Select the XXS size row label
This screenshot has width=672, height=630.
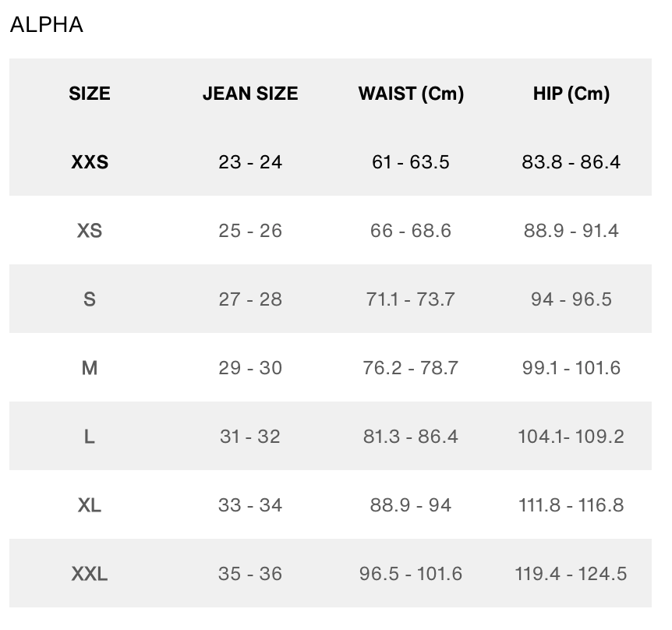click(x=90, y=162)
